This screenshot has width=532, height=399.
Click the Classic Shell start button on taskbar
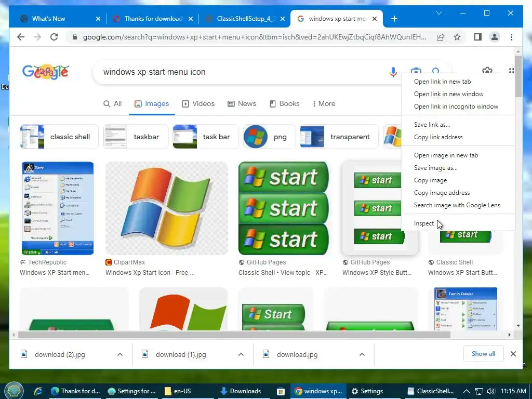[x=13, y=391]
